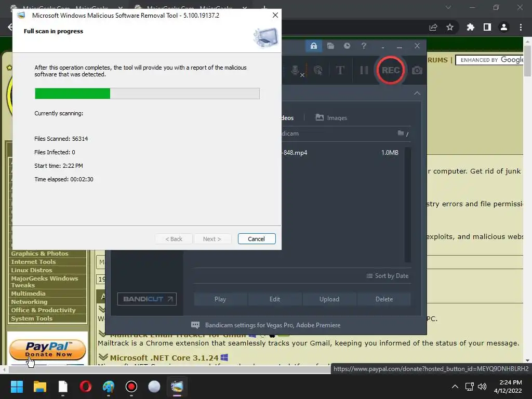Pause the Bandicam recording
This screenshot has height=399, width=532.
364,70
